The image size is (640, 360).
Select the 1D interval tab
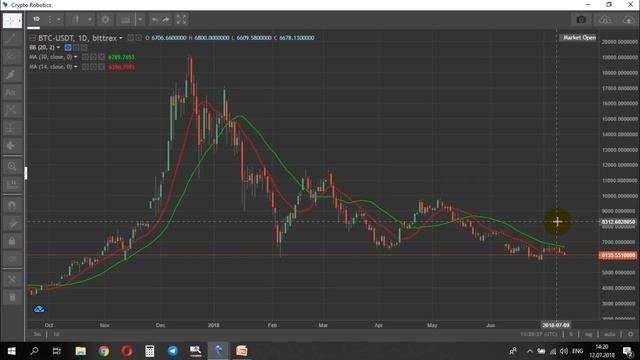tap(36, 19)
